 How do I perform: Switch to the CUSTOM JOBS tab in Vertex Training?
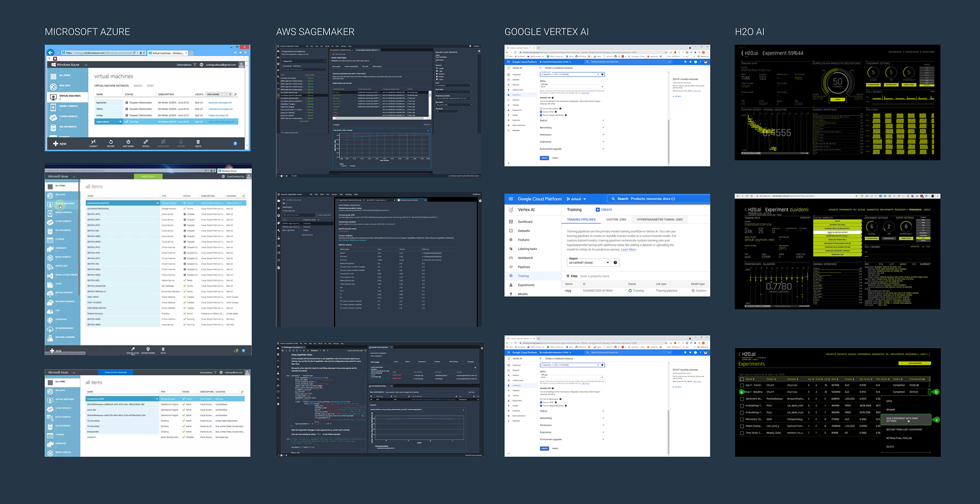click(616, 219)
